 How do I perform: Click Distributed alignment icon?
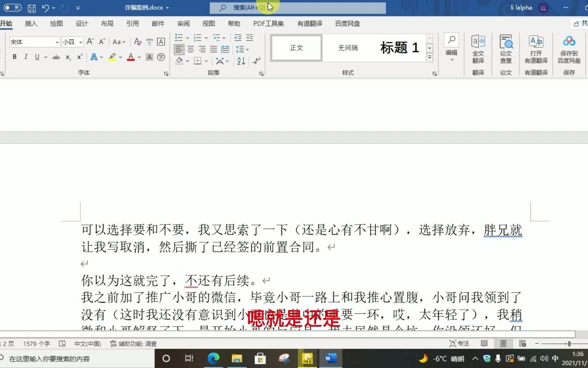point(225,49)
